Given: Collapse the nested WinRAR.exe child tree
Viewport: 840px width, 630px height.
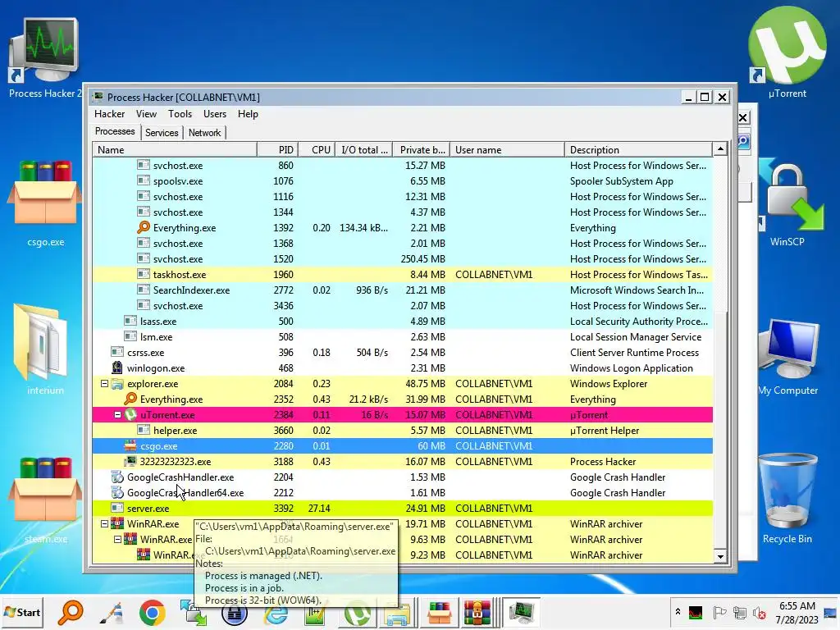Looking at the screenshot, I should [x=117, y=540].
